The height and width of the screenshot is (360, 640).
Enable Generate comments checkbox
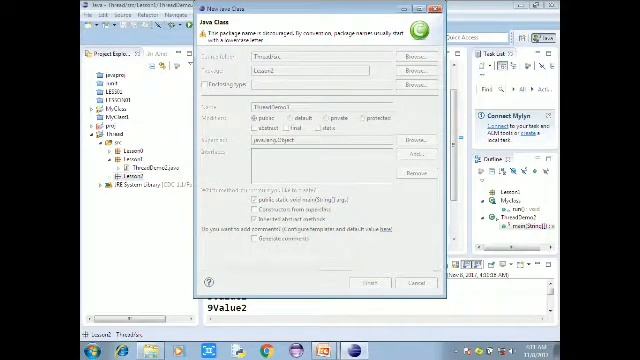[x=254, y=238]
